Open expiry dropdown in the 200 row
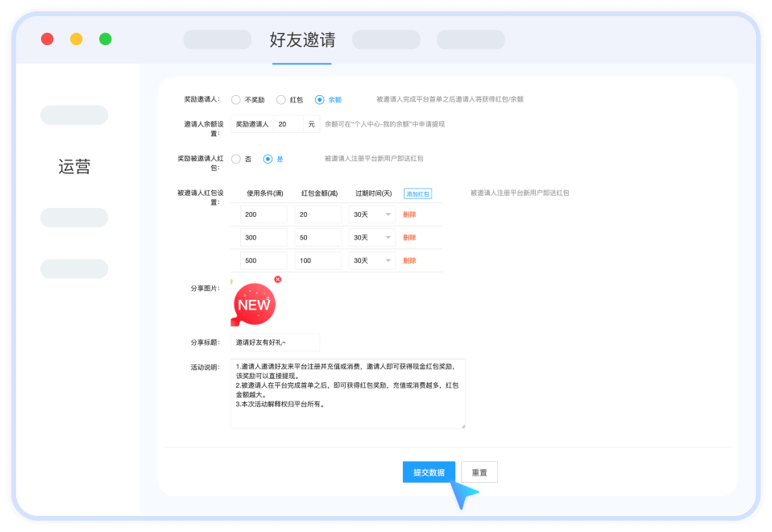This screenshot has width=772, height=532. tap(371, 214)
